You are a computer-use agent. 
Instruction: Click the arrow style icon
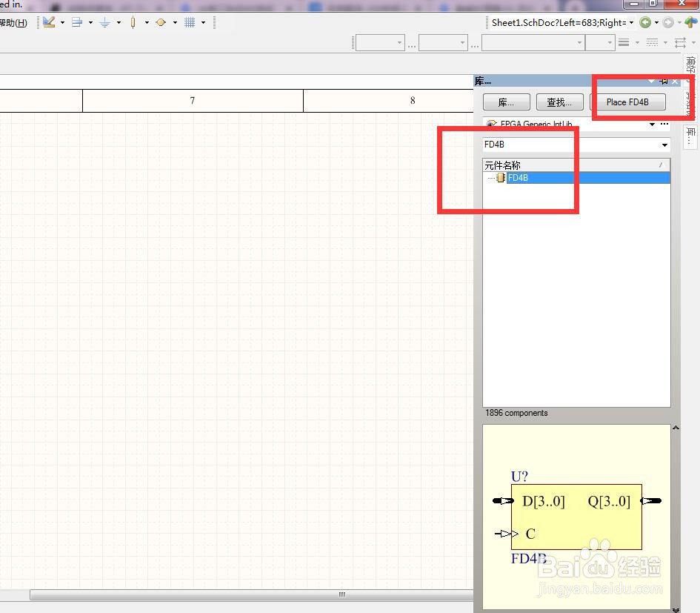coord(680,42)
